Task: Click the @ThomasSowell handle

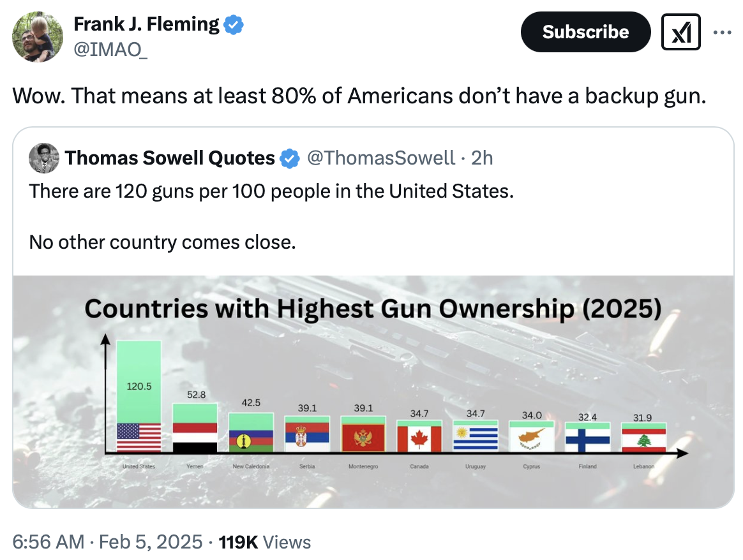Action: pyautogui.click(x=382, y=158)
